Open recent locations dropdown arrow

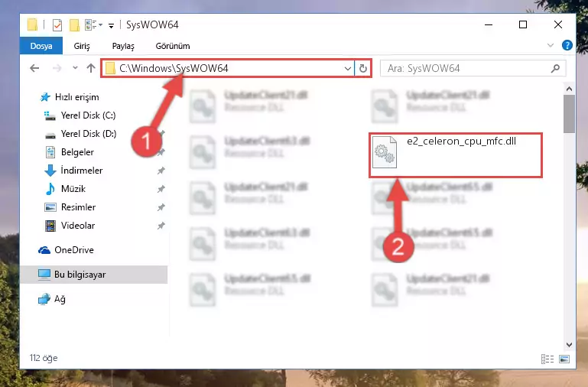(76, 68)
